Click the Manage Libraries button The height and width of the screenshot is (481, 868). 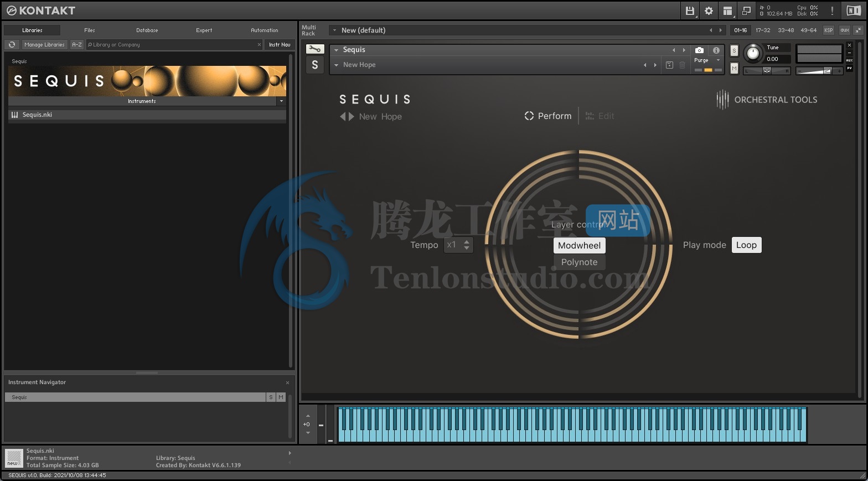tap(44, 45)
